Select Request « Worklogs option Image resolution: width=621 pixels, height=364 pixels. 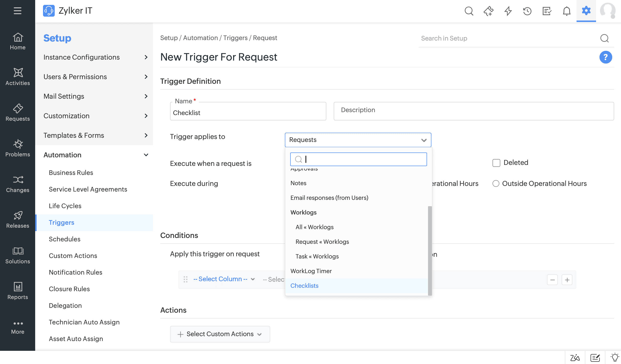(x=322, y=242)
